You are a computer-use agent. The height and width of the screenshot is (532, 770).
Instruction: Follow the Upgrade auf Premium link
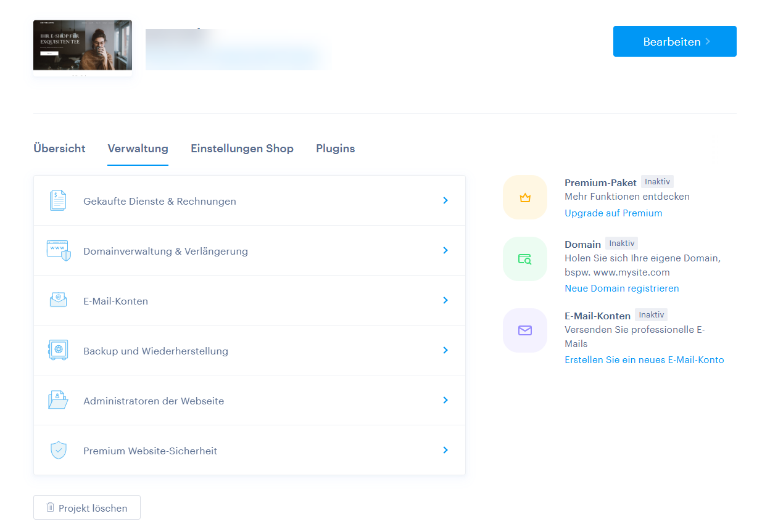[613, 213]
